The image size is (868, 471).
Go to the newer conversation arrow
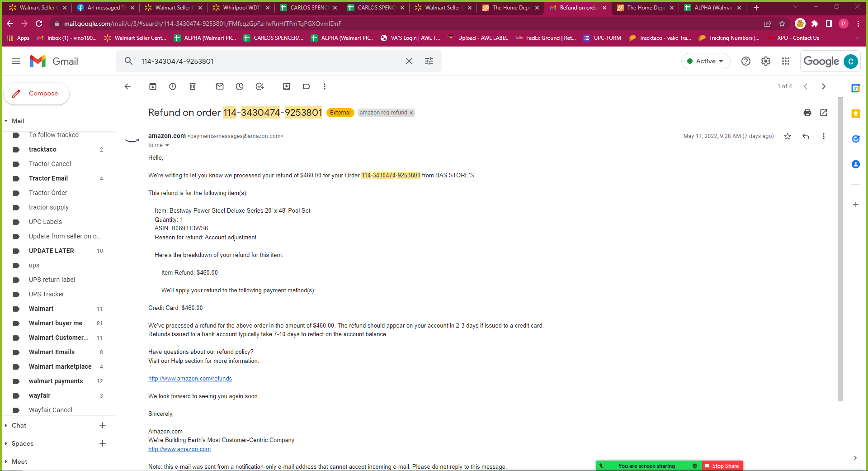[806, 86]
